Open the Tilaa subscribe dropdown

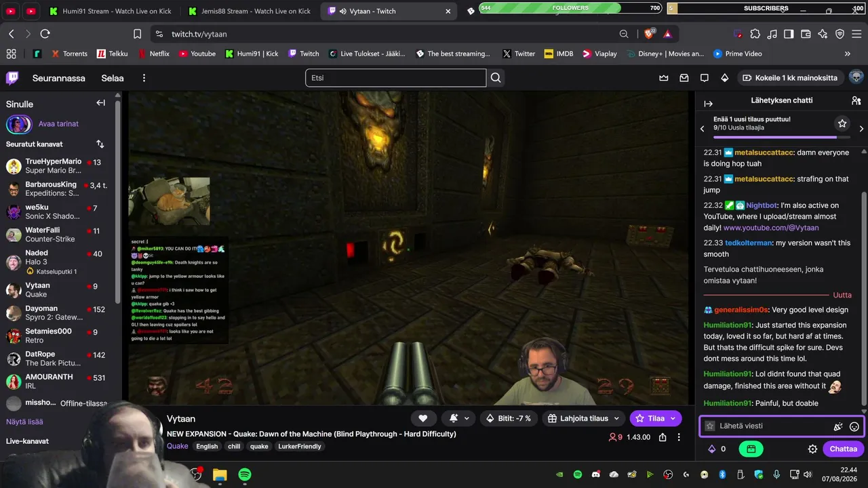coord(656,418)
